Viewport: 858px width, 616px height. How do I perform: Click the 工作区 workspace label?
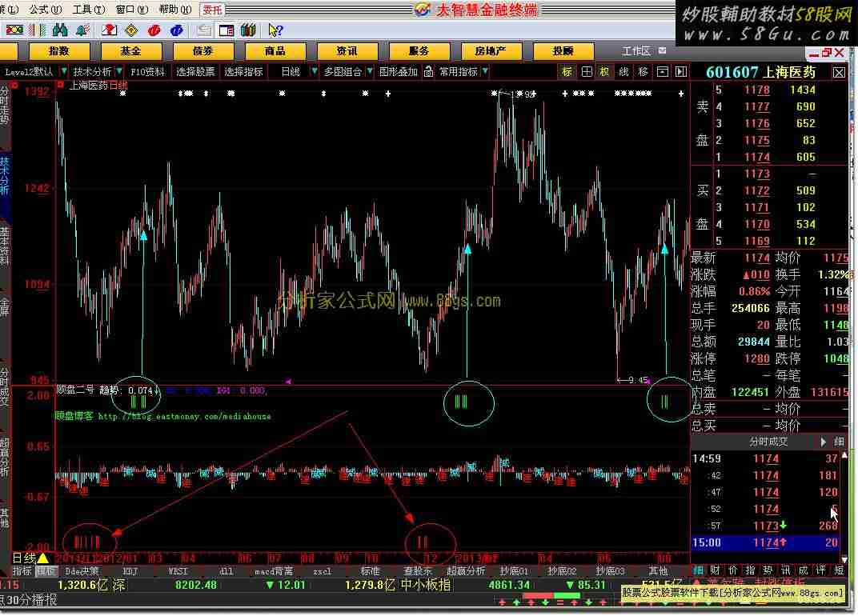[636, 51]
